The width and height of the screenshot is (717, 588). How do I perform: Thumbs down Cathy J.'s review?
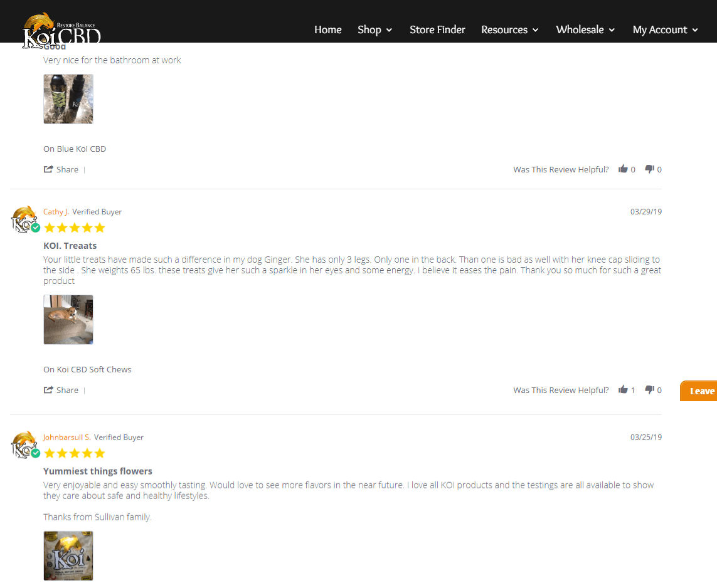point(649,390)
